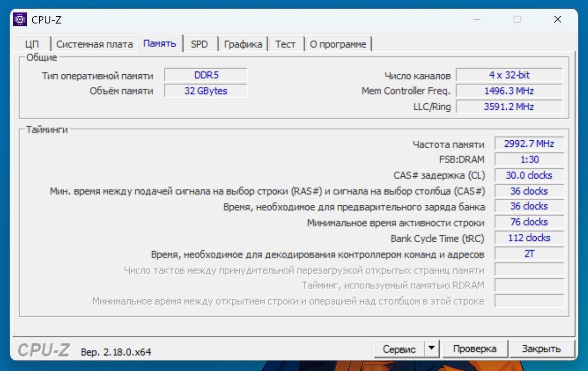Click the CAS# задержка (CL) label

pos(439,175)
